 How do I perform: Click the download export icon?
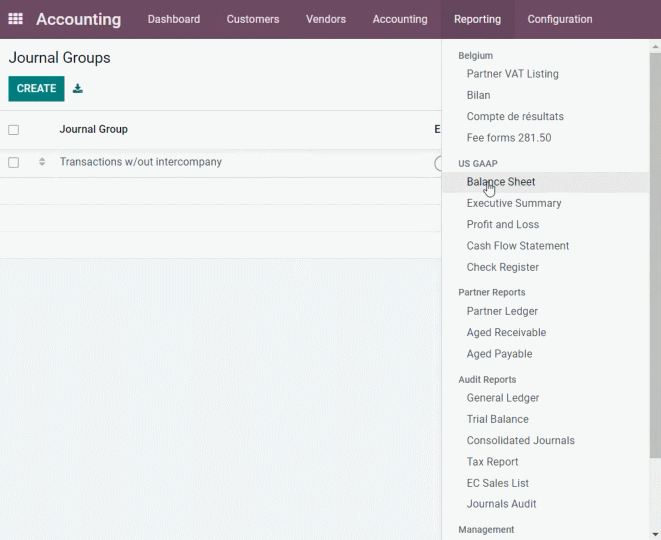(78, 89)
